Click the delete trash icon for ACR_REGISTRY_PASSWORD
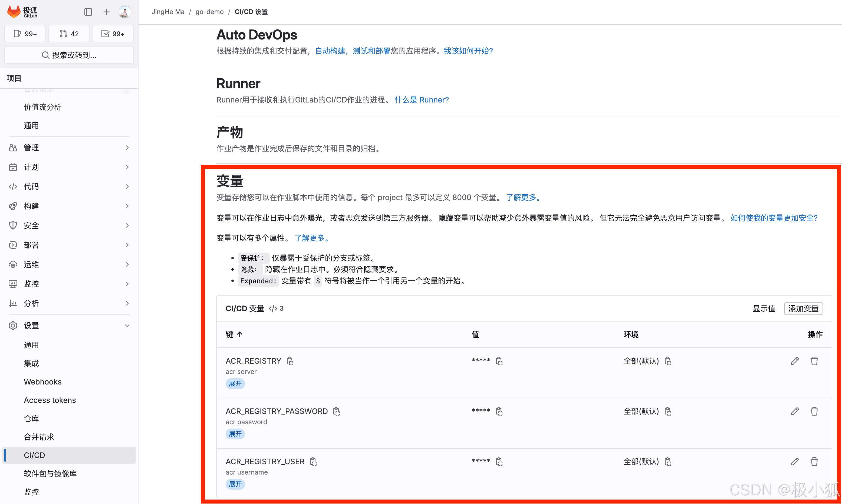 point(814,411)
